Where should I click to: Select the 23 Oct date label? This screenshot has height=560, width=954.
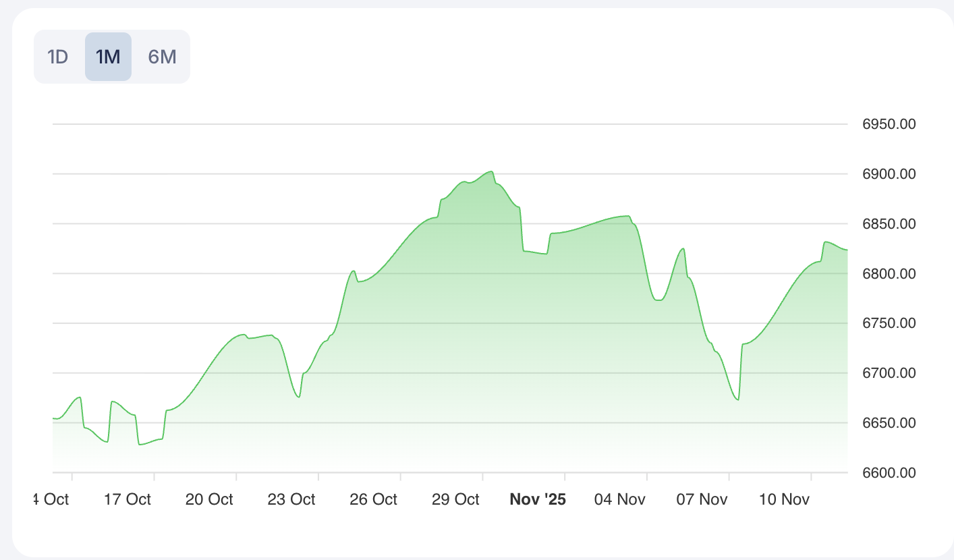pyautogui.click(x=291, y=499)
